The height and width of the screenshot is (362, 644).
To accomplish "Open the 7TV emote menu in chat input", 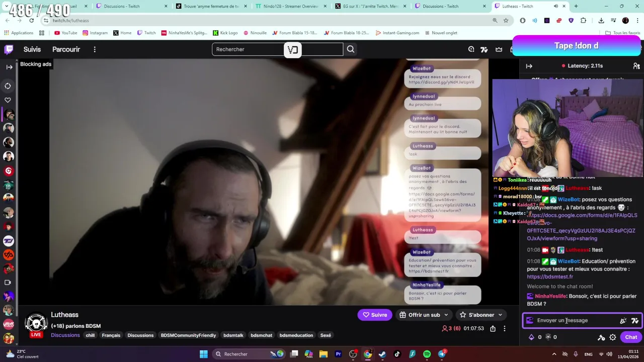I will pyautogui.click(x=635, y=320).
